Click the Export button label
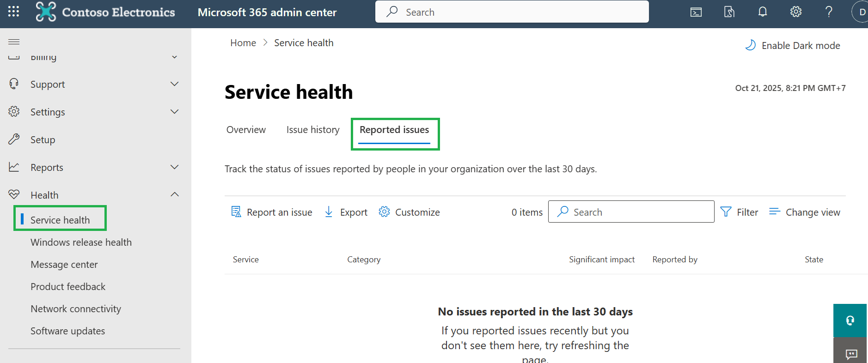868x363 pixels. tap(354, 212)
